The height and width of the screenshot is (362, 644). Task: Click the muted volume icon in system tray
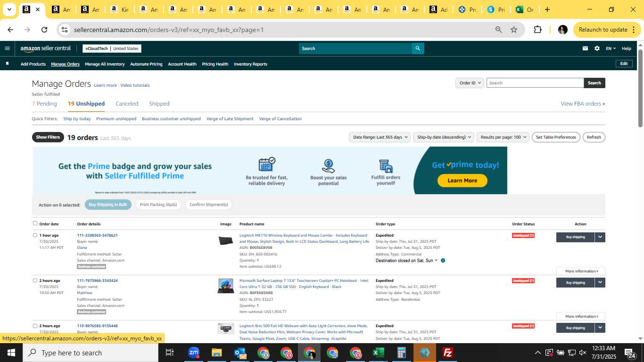[x=583, y=353]
